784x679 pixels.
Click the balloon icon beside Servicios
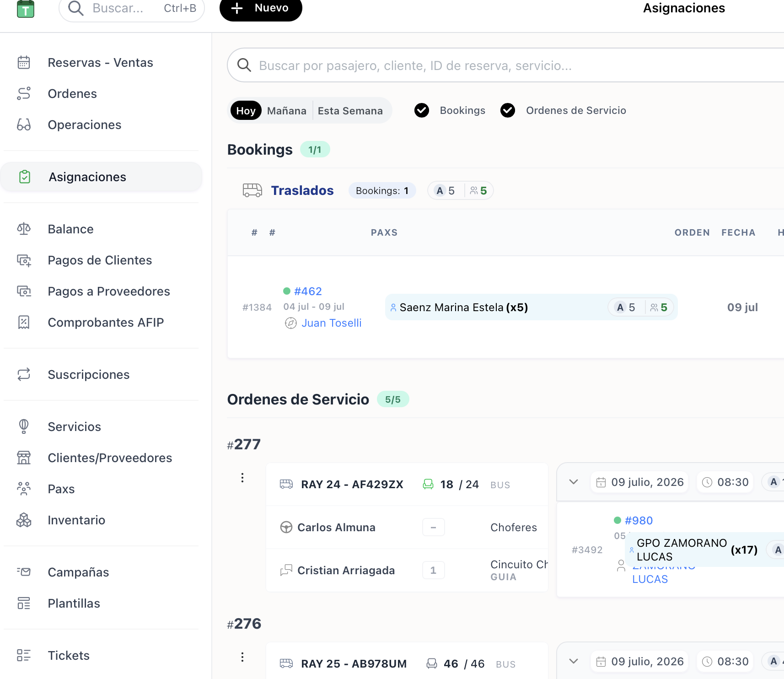(x=24, y=426)
